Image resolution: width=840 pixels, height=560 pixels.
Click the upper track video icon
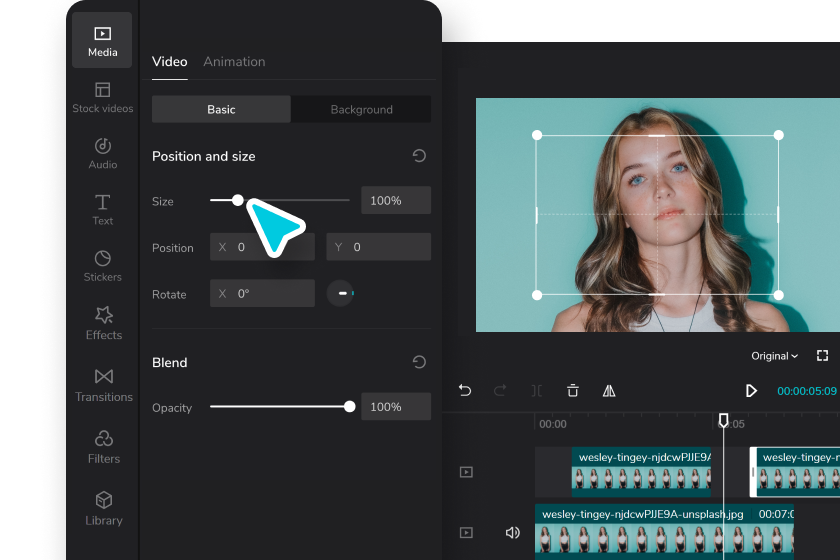click(466, 472)
